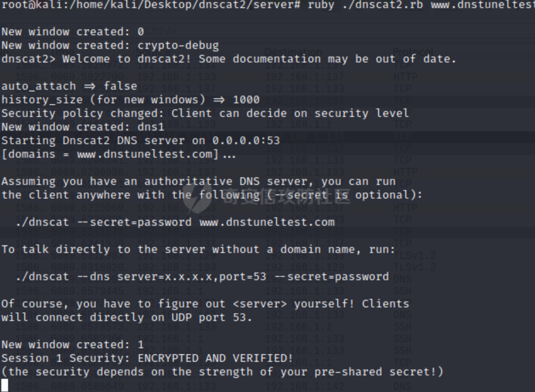Viewport: 535px width, 392px height.
Task: Click the './dnscat --secret=password www.dnstuneltest.com' command
Action: click(x=175, y=222)
